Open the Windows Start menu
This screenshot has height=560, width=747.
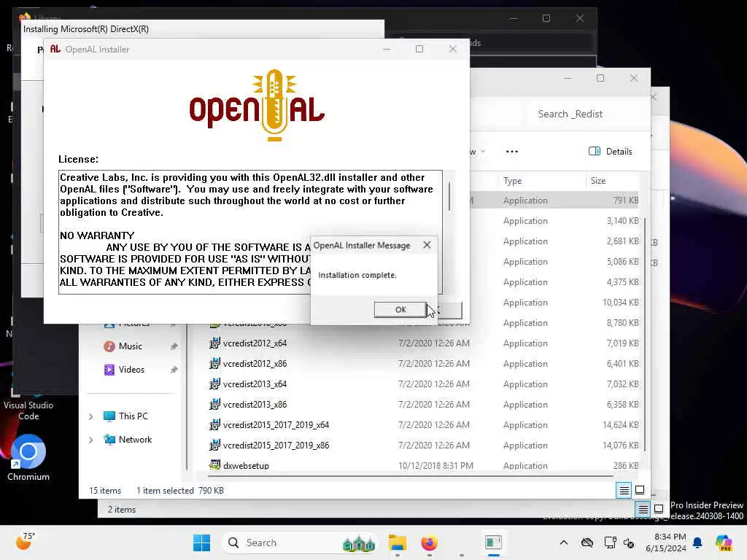coord(201,542)
